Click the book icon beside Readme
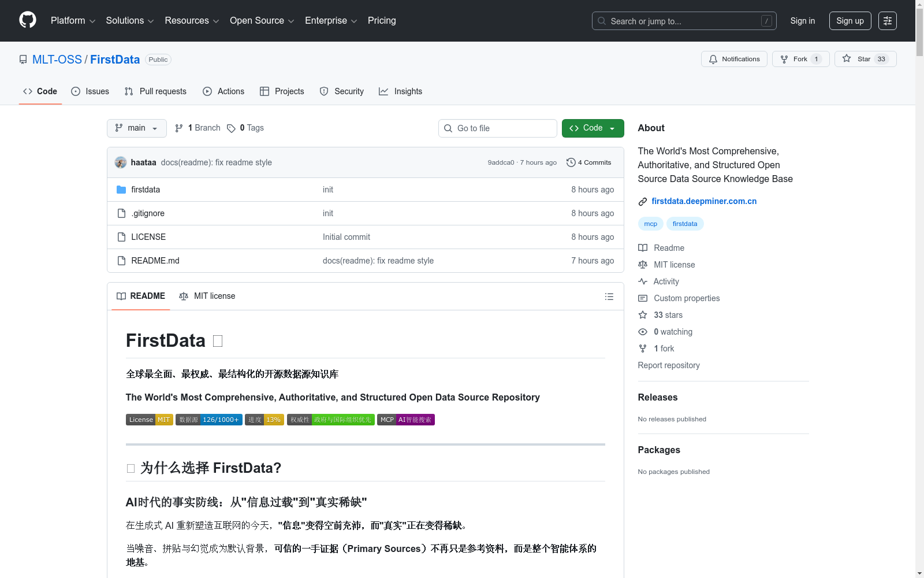 click(x=643, y=248)
